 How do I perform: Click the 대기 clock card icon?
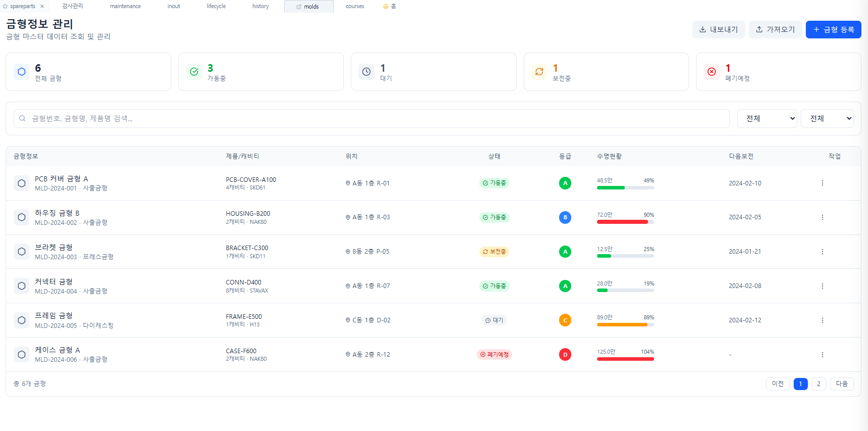pyautogui.click(x=367, y=72)
